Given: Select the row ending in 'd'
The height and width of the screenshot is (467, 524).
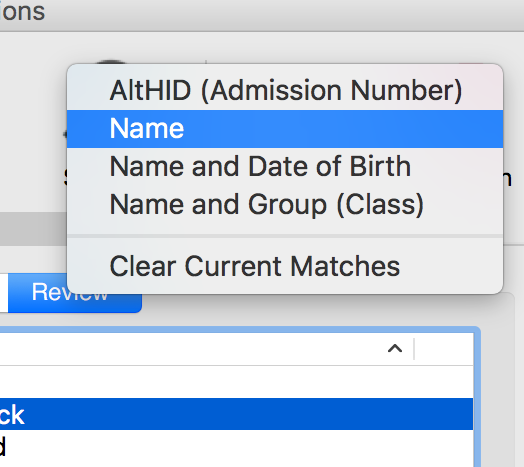Looking at the screenshot, I should coord(236,446).
